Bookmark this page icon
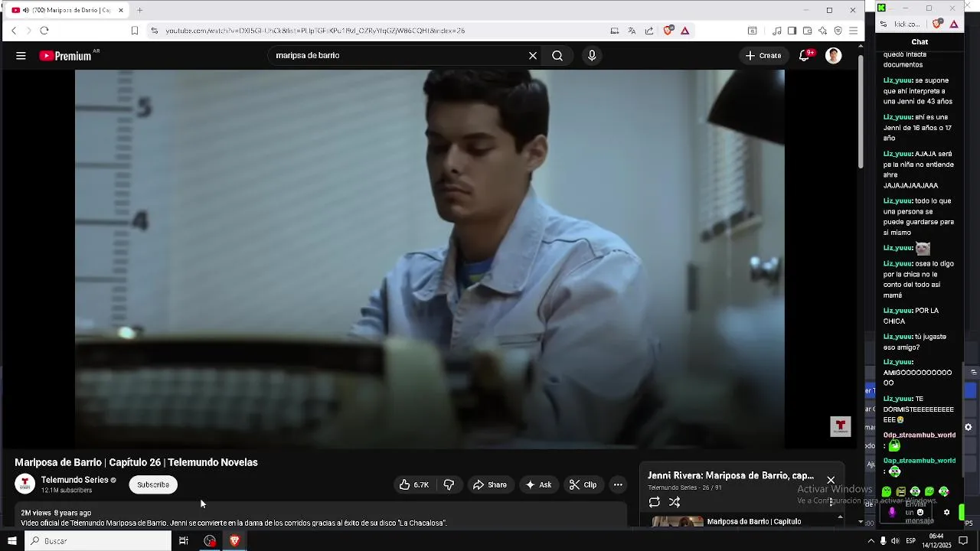Viewport: 980px width, 551px height. point(135,31)
